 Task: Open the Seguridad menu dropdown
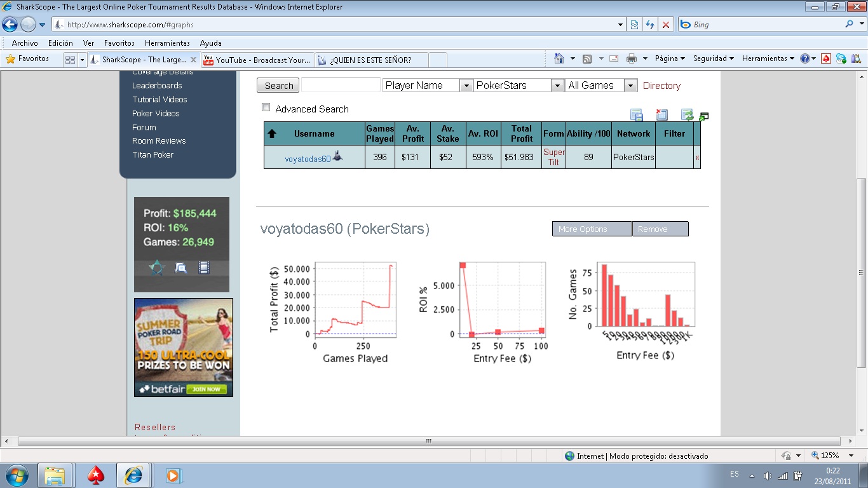click(714, 58)
